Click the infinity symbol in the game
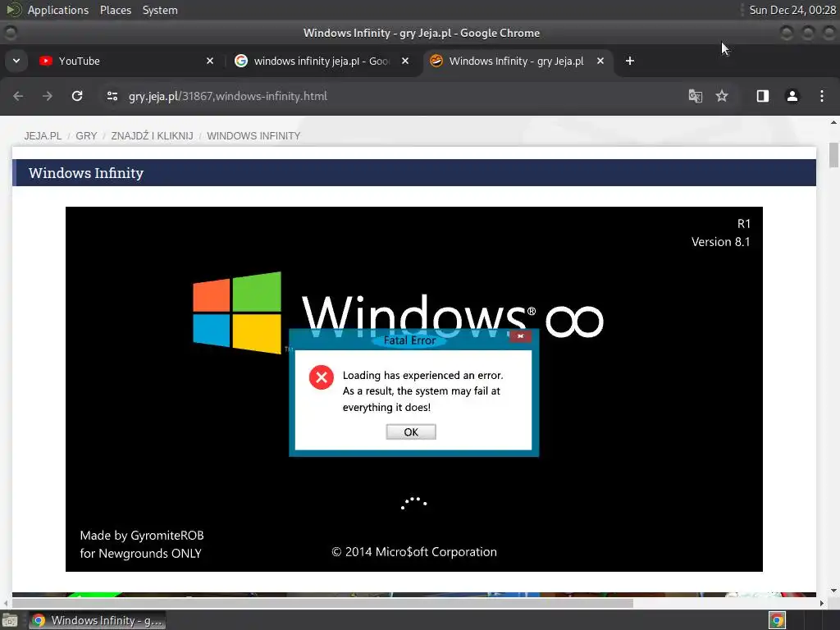 click(x=574, y=322)
